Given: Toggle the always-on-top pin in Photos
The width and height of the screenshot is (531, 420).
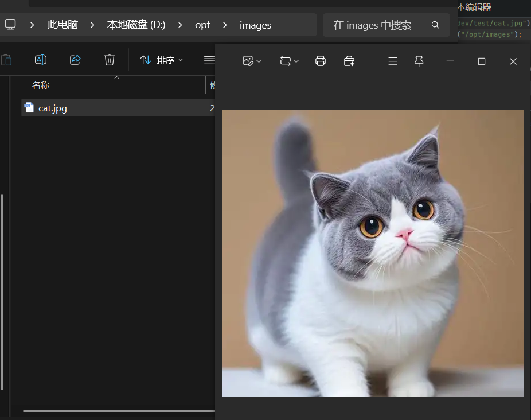Looking at the screenshot, I should [x=419, y=61].
